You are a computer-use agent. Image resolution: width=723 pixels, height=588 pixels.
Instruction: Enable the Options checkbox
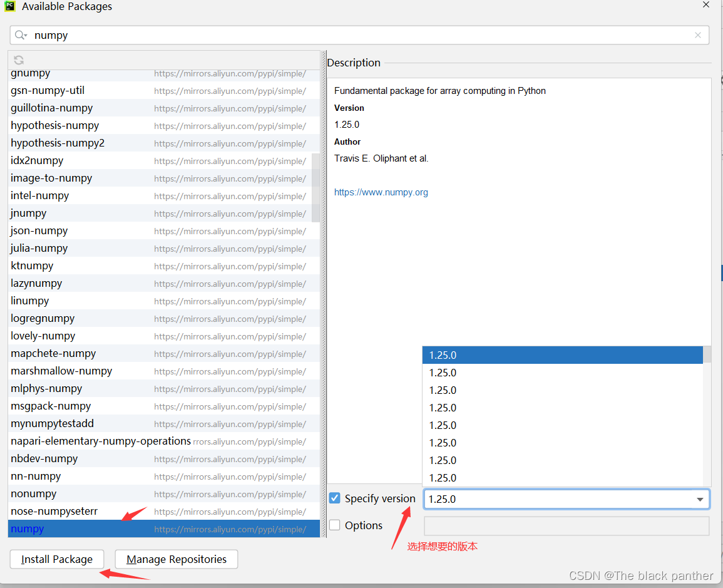(x=335, y=525)
